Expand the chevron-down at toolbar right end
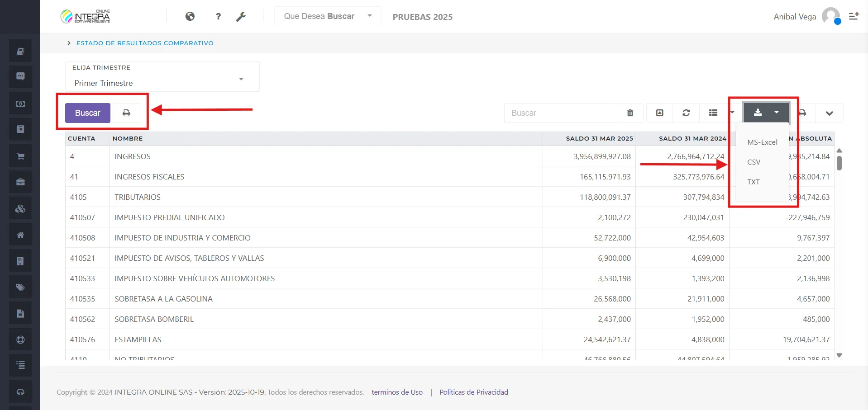 829,113
